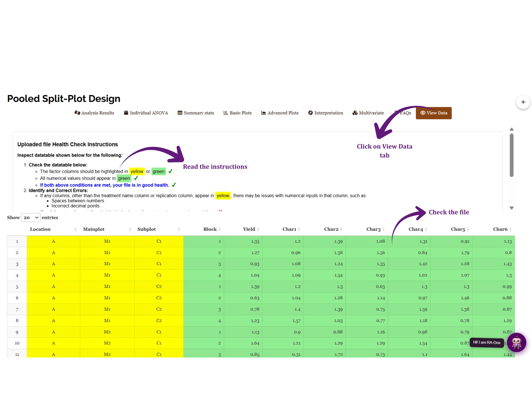Click the 'Hi! I am RA-One' tooltip
The height and width of the screenshot is (399, 532).
[x=486, y=342]
